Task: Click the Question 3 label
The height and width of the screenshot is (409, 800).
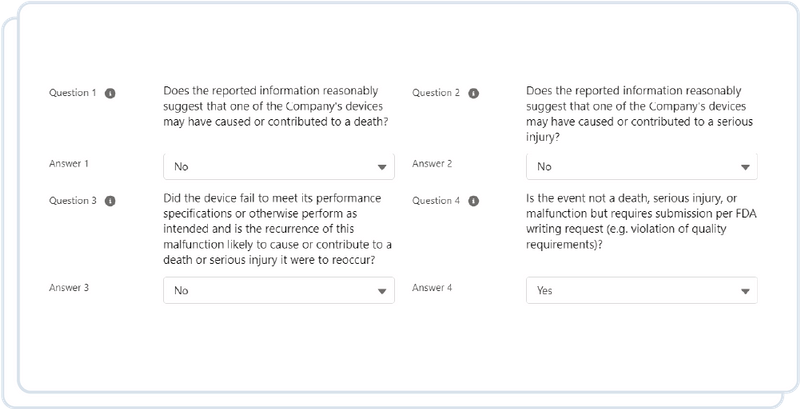Action: (73, 200)
